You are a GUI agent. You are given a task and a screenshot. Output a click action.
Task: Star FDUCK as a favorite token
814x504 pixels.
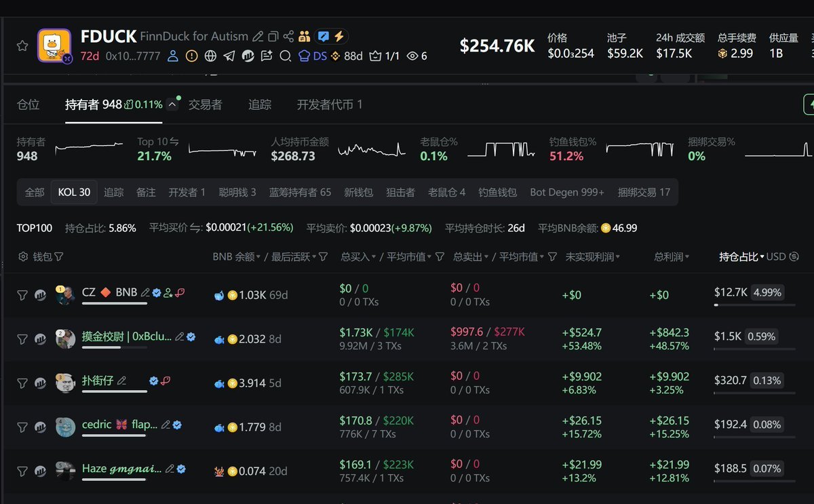pyautogui.click(x=22, y=46)
